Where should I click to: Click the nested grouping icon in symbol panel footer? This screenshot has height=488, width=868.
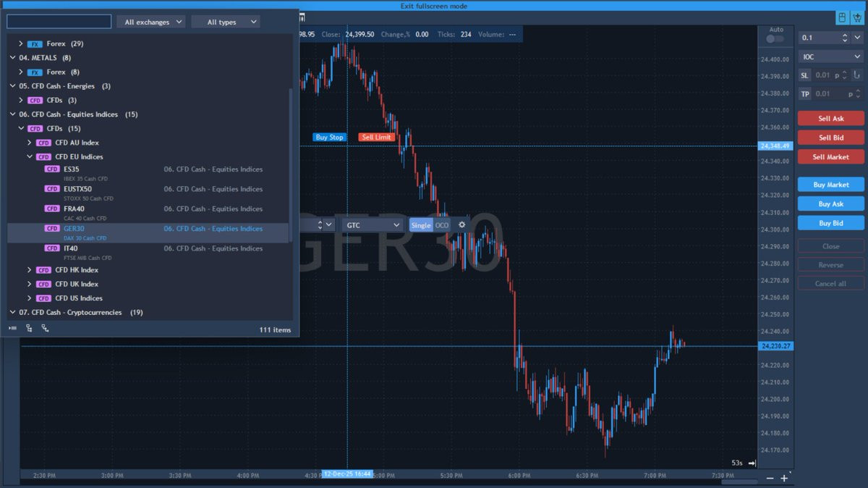45,329
